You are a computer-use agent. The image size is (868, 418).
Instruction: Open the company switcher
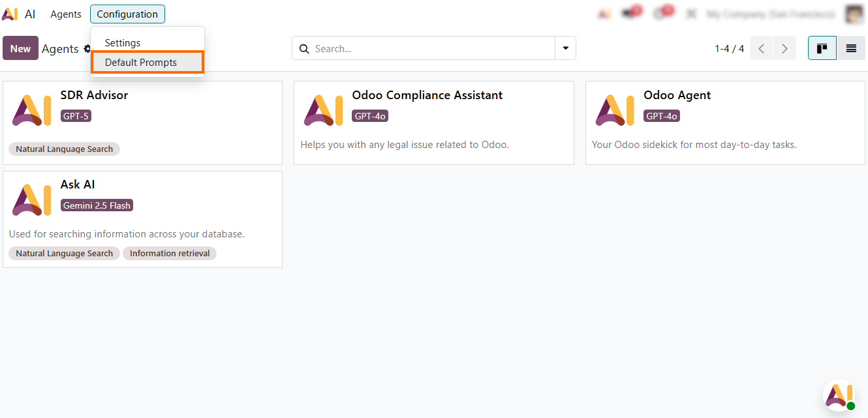770,14
